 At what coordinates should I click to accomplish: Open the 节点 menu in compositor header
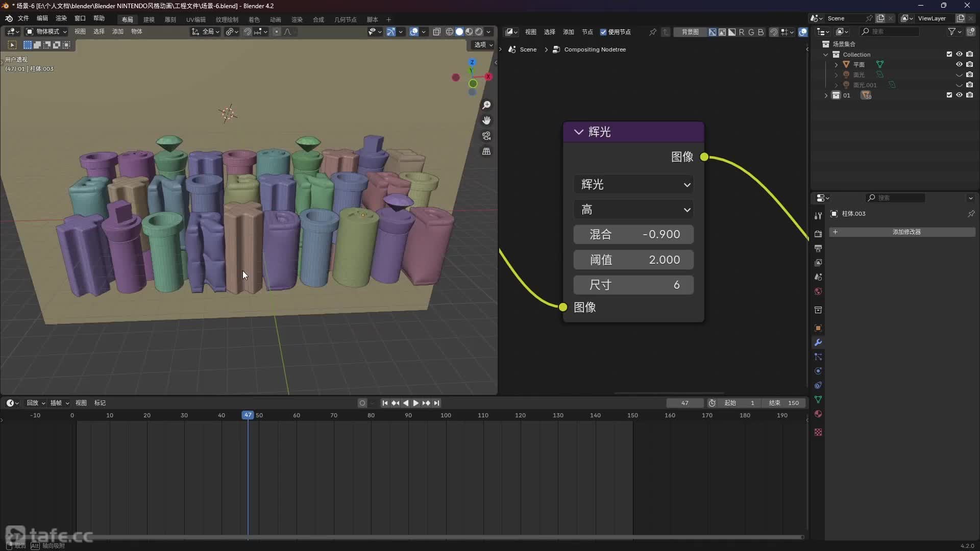[587, 32]
